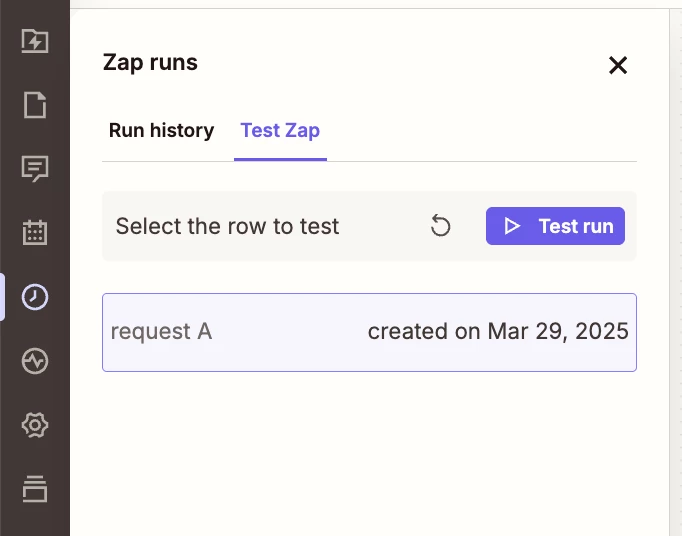682x536 pixels.
Task: Open the Comments speech bubble icon
Action: (x=35, y=169)
